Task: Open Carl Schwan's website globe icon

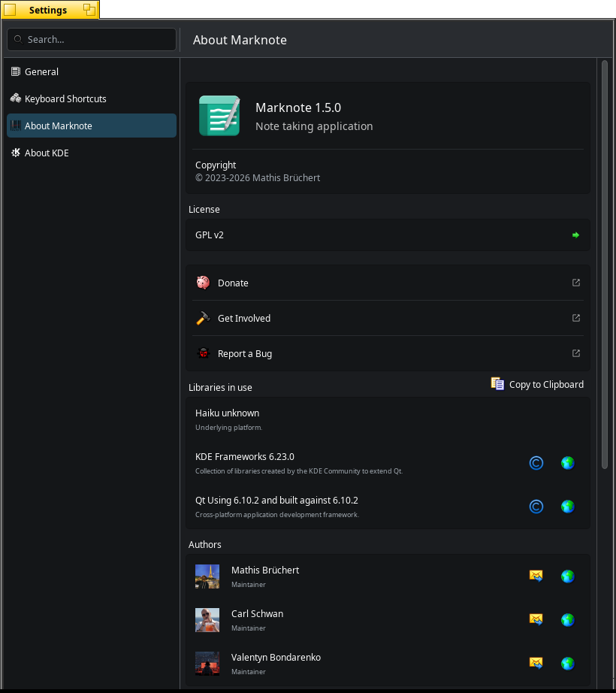Action: [568, 620]
